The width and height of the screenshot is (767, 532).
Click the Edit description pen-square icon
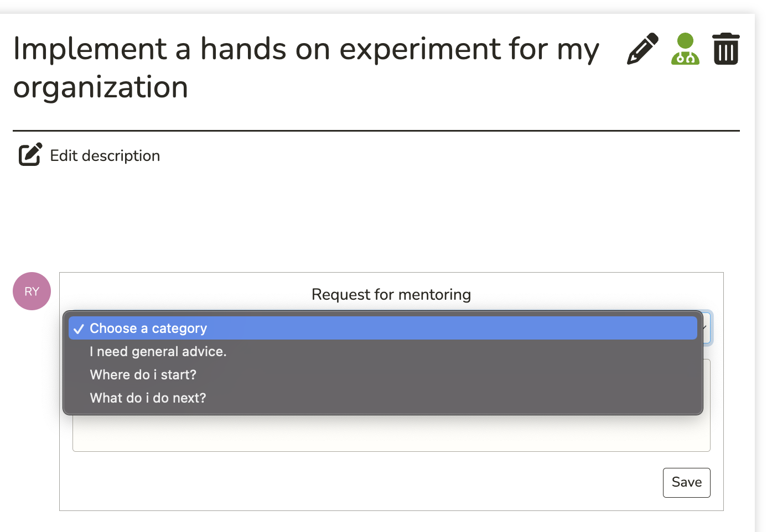pos(30,155)
